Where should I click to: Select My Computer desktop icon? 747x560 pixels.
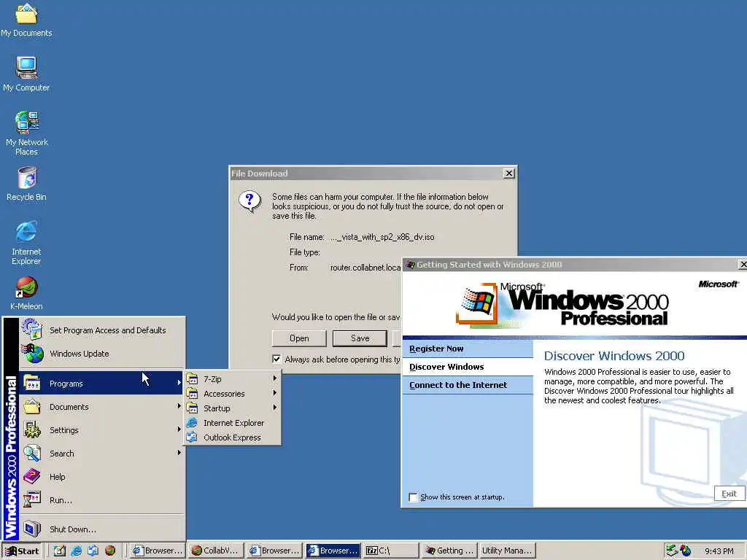tap(26, 74)
